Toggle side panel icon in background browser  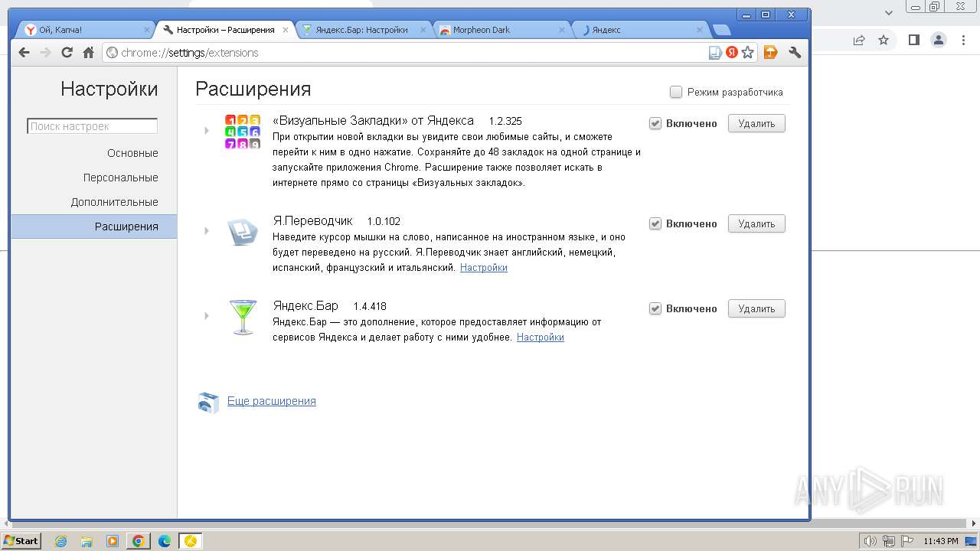point(913,40)
